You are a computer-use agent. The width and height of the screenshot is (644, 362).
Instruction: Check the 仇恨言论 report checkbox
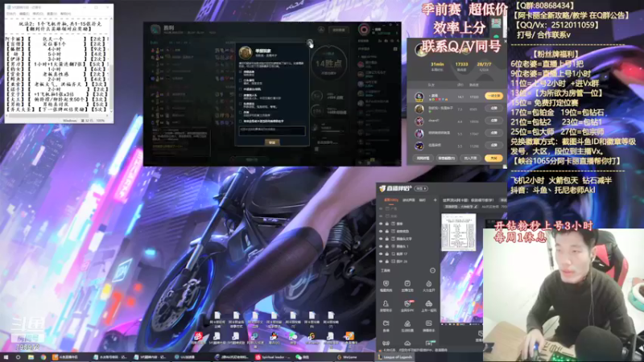(240, 104)
